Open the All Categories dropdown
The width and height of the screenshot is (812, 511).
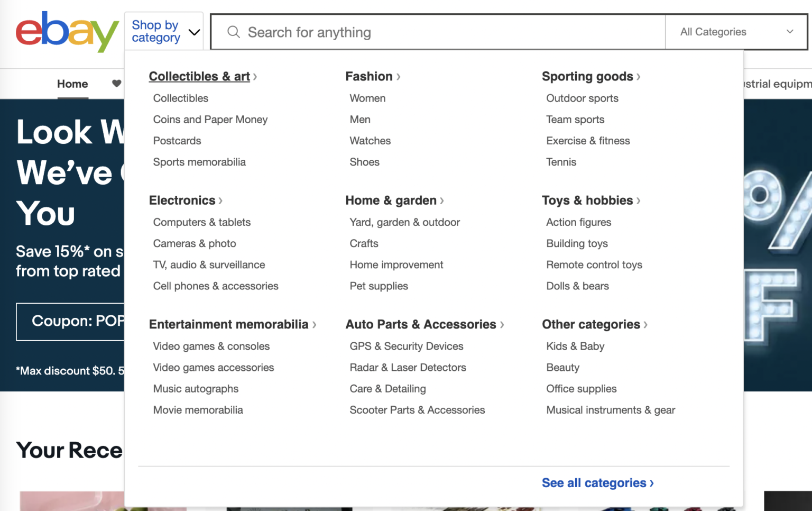click(735, 32)
